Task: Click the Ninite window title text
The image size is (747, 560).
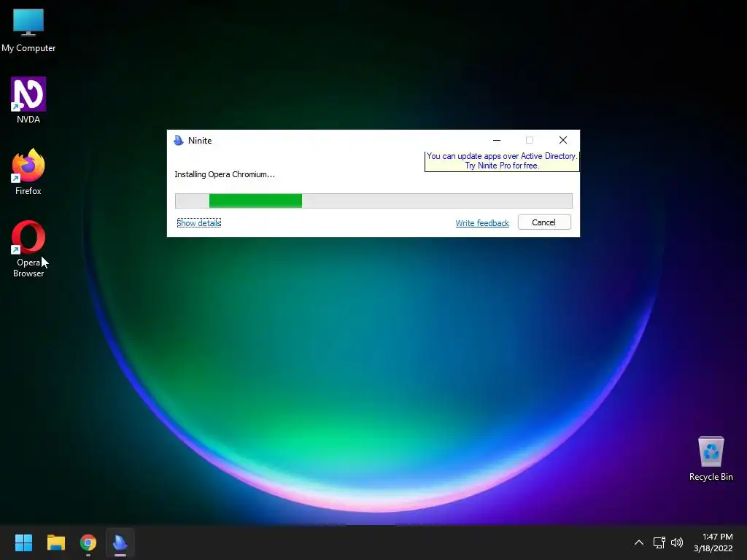Action: click(200, 141)
